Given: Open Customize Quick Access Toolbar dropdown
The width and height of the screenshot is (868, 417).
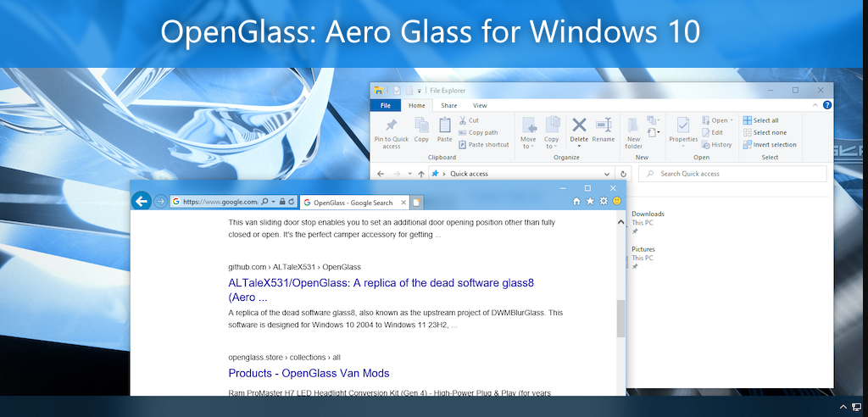Looking at the screenshot, I should 420,91.
